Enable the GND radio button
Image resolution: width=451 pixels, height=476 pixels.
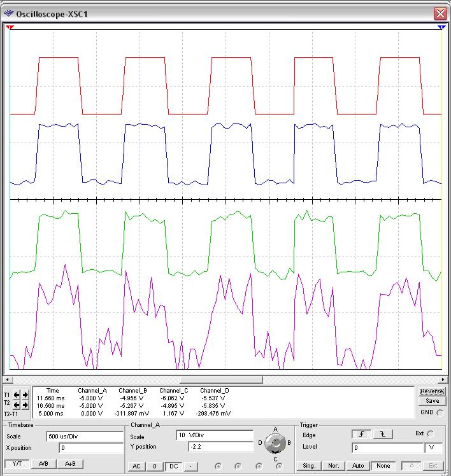point(440,412)
